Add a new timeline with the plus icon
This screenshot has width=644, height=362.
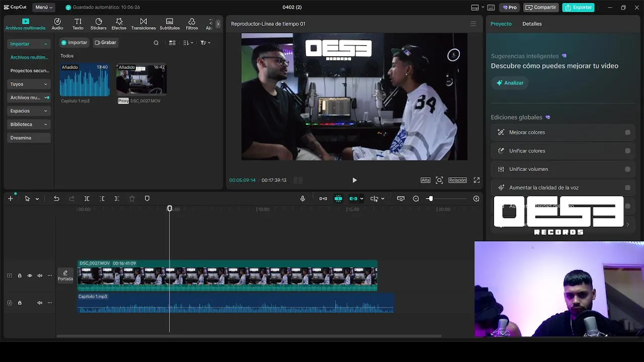tap(10, 199)
